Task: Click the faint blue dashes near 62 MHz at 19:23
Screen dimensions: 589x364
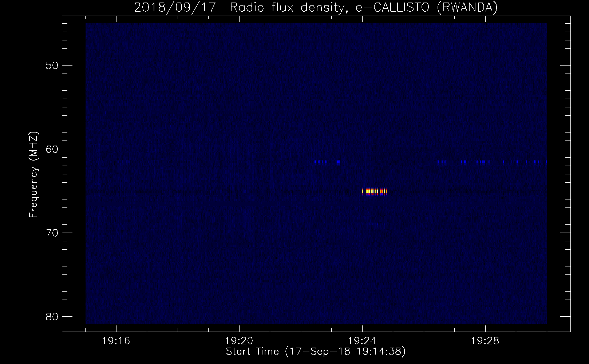Action: (x=329, y=162)
